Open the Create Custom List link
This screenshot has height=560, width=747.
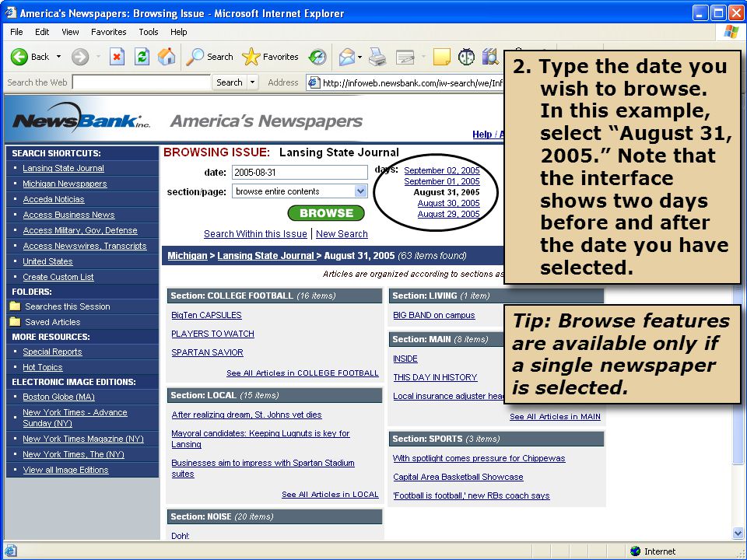58,277
